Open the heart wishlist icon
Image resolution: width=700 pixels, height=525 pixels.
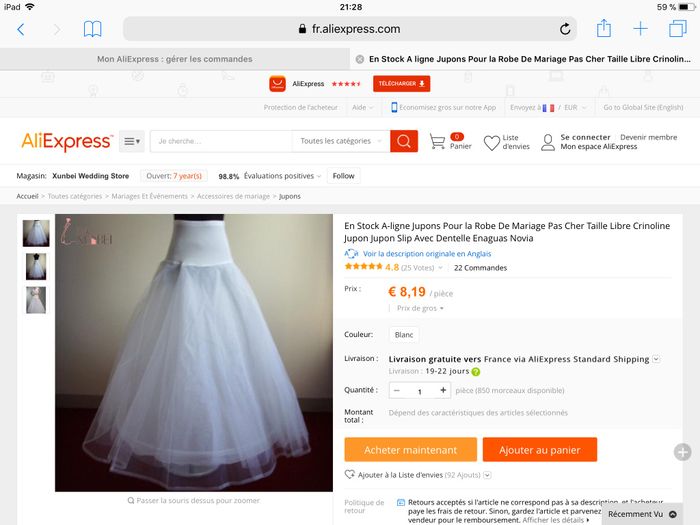pos(492,143)
